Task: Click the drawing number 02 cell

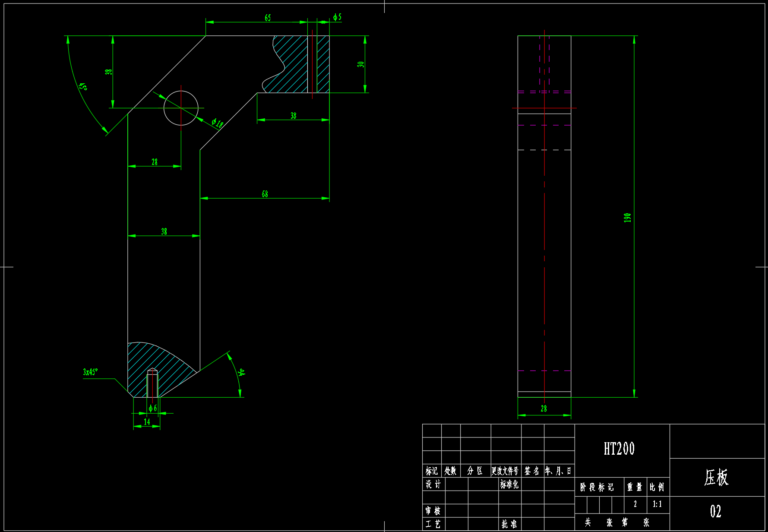Action: [716, 512]
